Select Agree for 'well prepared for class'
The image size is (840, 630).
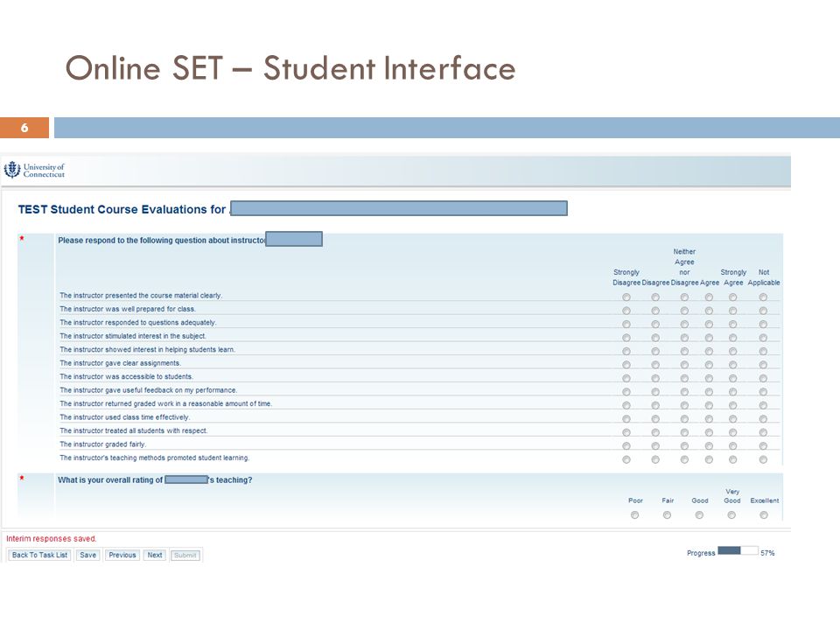click(709, 311)
